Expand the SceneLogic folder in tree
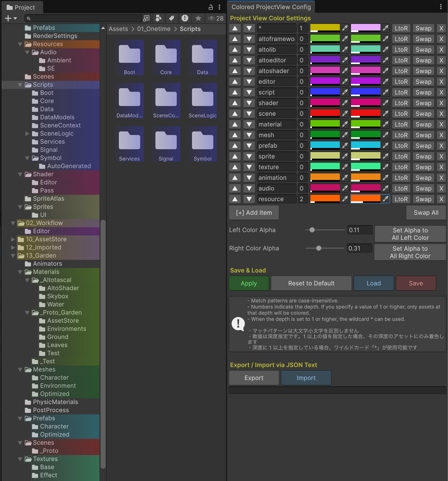Viewport: 448px width, 481px height. (27, 133)
